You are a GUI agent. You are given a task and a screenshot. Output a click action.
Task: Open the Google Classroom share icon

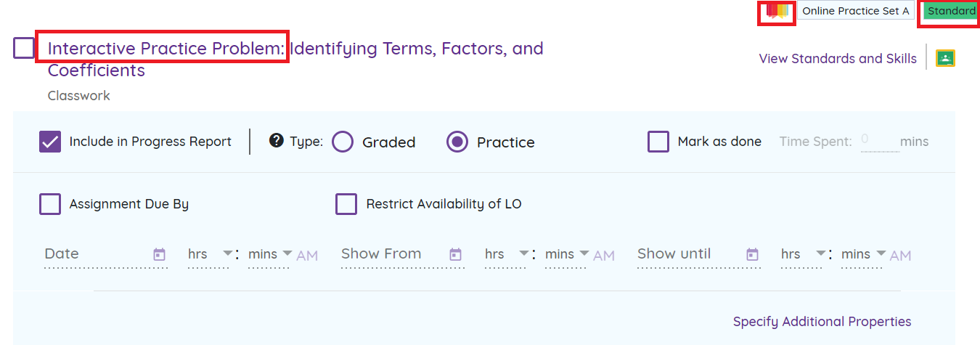point(944,59)
